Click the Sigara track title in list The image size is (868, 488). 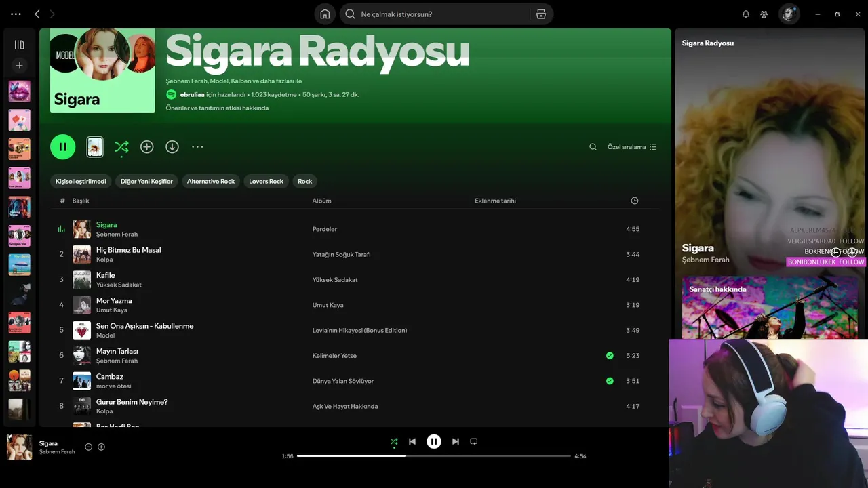point(106,224)
